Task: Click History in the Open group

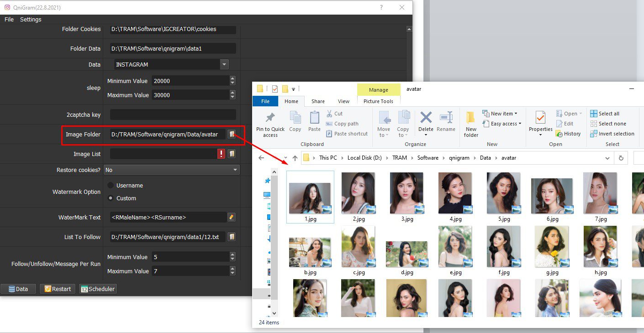Action: [568, 134]
